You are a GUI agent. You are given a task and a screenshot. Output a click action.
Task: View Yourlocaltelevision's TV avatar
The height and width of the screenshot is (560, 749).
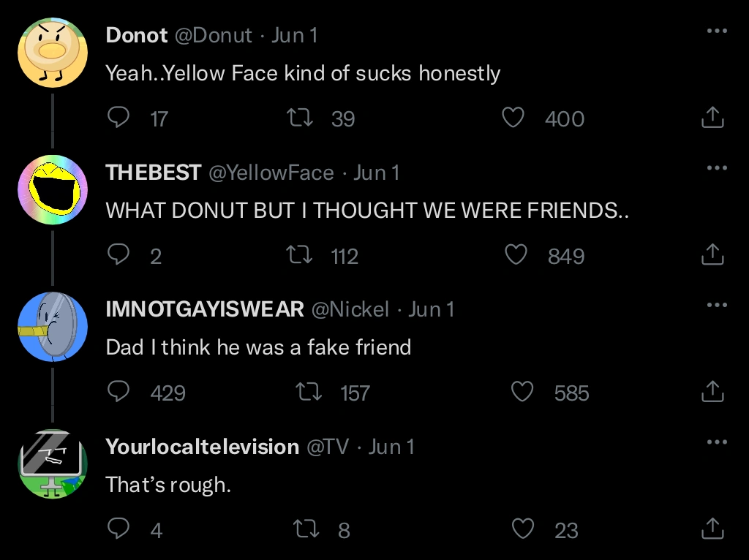[x=53, y=464]
